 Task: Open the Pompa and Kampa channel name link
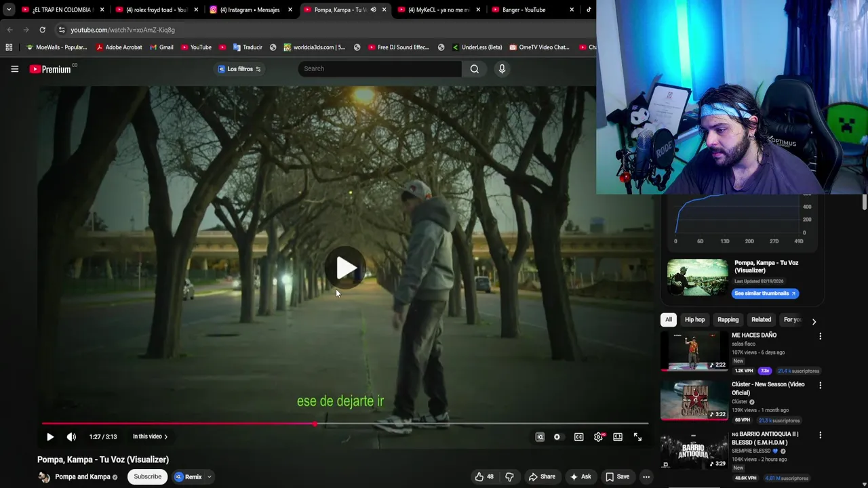pos(83,476)
